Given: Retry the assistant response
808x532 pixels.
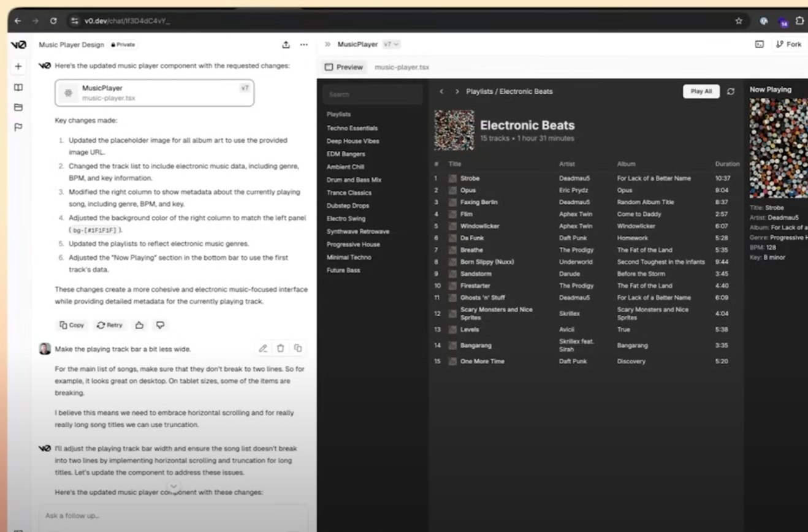Looking at the screenshot, I should tap(110, 325).
